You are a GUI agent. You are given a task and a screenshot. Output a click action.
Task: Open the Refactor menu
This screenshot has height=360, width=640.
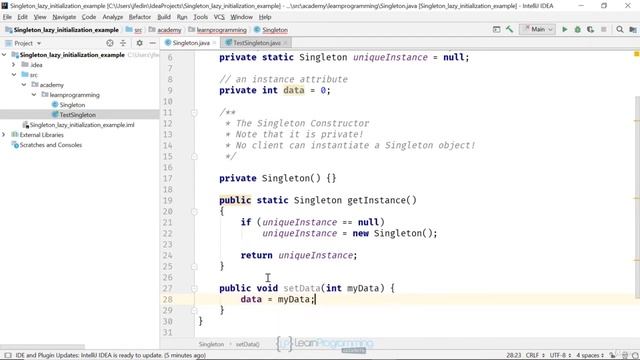click(x=140, y=17)
